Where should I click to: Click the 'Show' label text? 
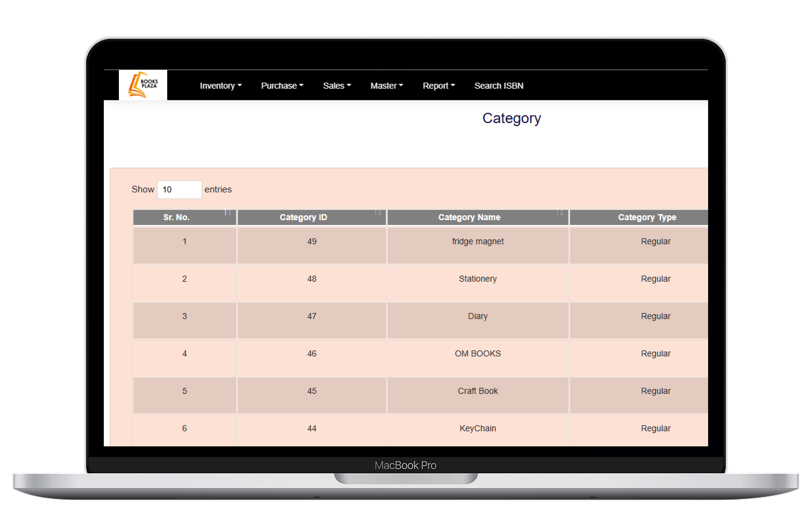pos(143,189)
